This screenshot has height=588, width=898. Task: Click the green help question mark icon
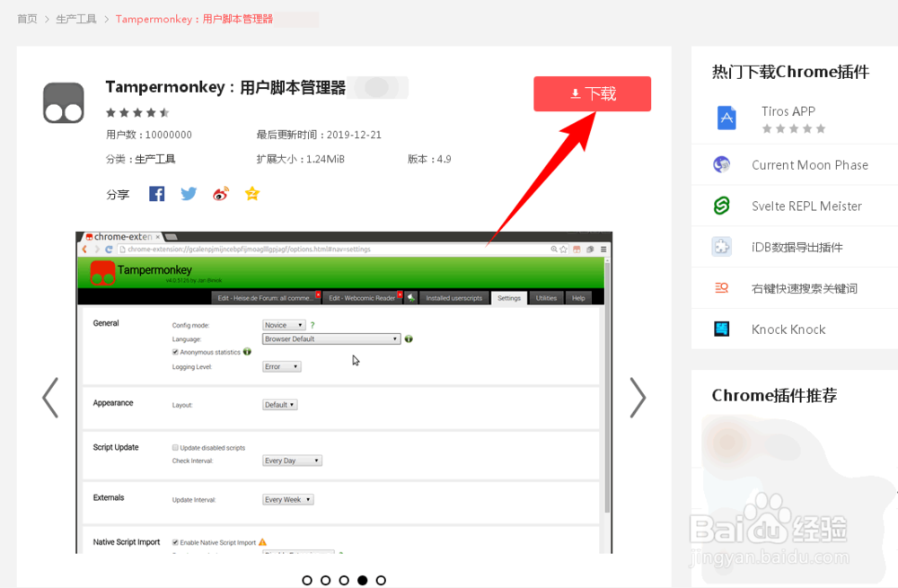pyautogui.click(x=313, y=325)
